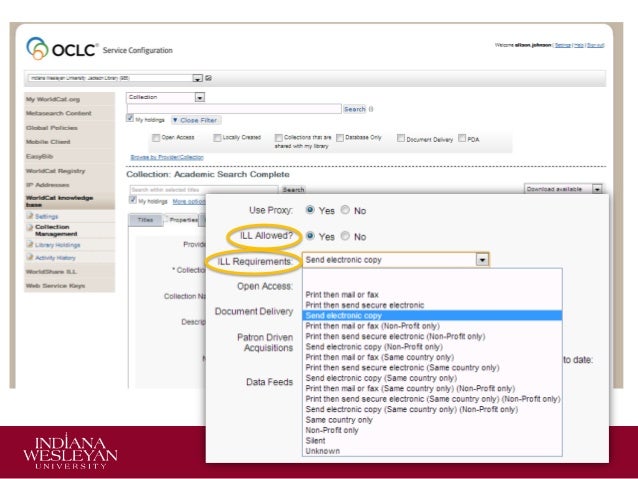
Task: Click the Sign out link
Action: click(595, 45)
